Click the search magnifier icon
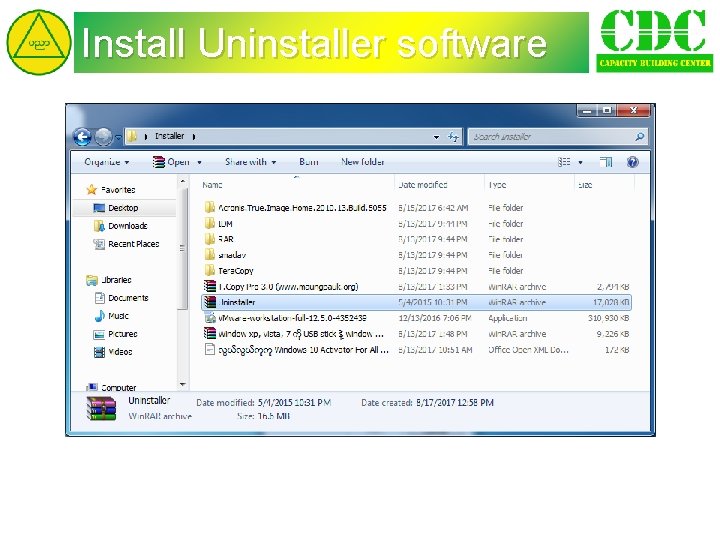This screenshot has height=540, width=720. click(x=640, y=137)
